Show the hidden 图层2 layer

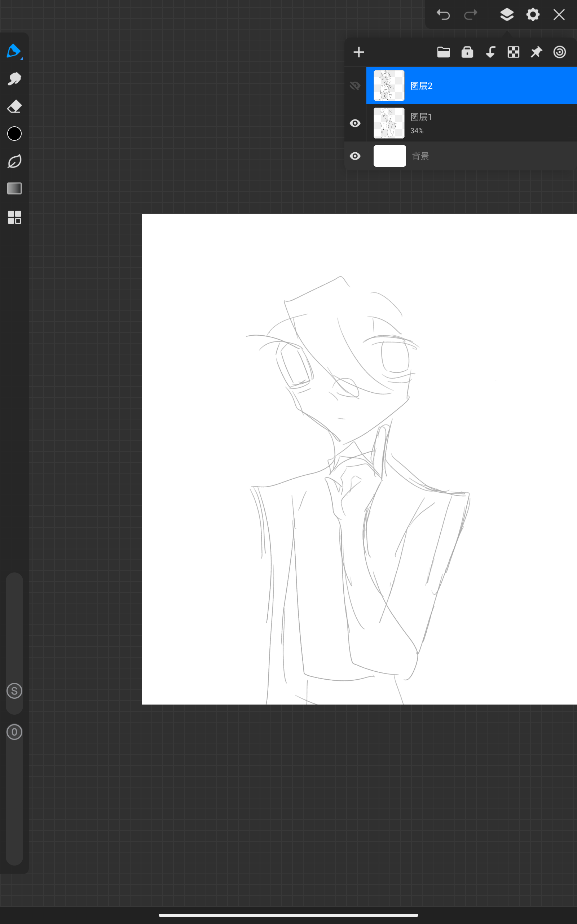tap(355, 86)
